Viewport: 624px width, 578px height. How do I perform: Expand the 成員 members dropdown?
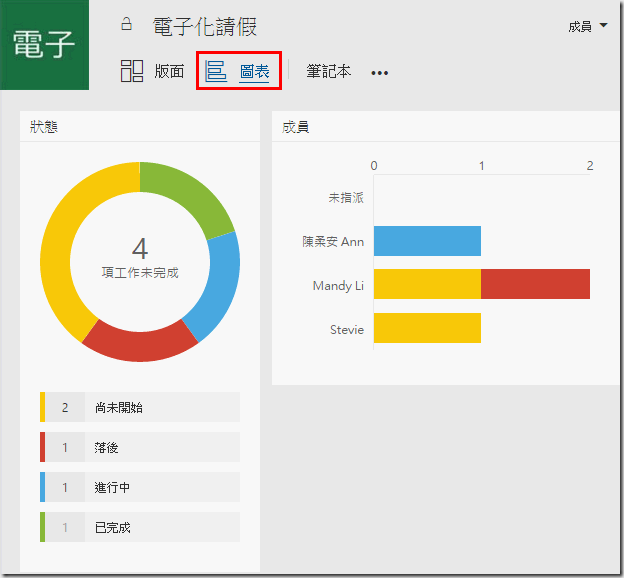(x=587, y=27)
